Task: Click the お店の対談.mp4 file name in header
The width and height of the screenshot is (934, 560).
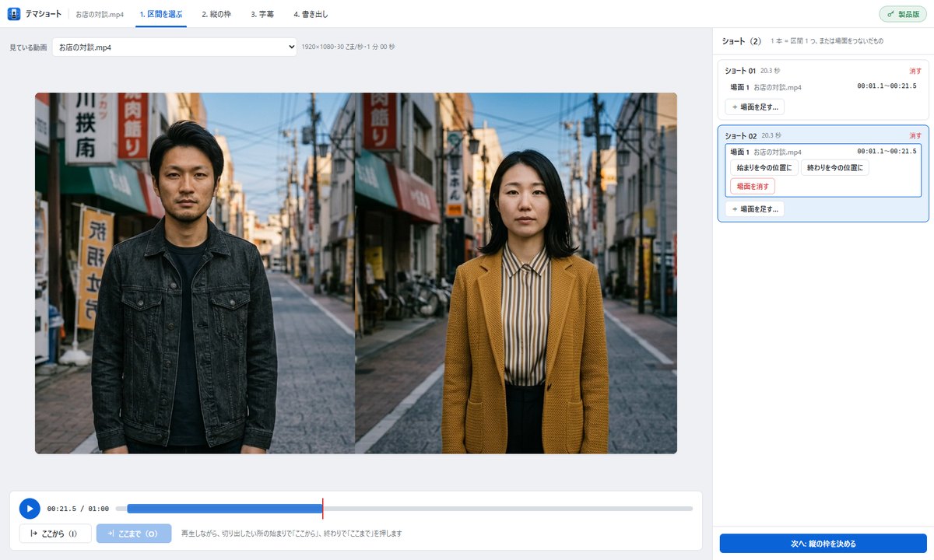Action: tap(100, 14)
